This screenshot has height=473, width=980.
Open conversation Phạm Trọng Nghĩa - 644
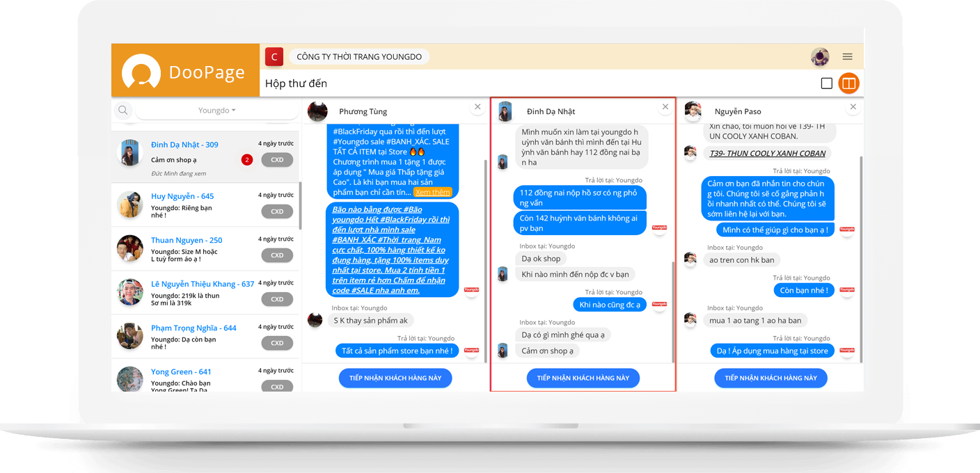click(205, 336)
